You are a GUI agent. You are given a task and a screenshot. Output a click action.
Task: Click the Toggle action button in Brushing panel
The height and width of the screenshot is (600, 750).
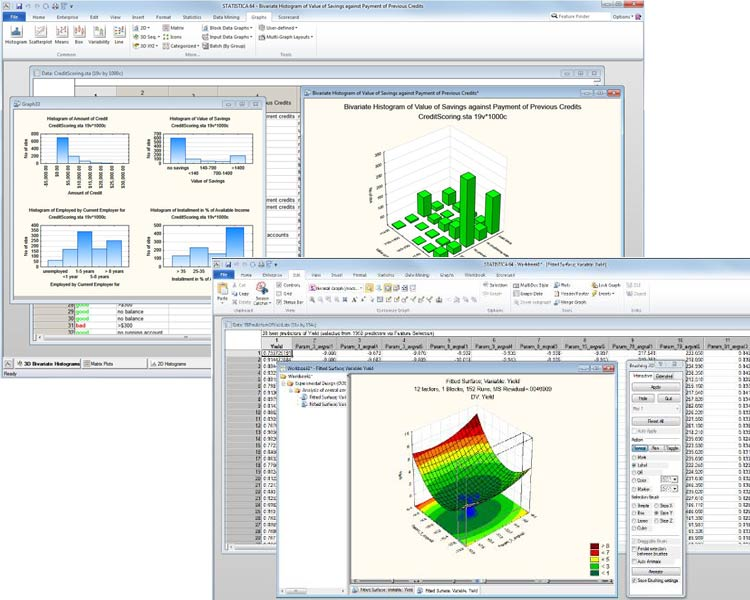(672, 448)
